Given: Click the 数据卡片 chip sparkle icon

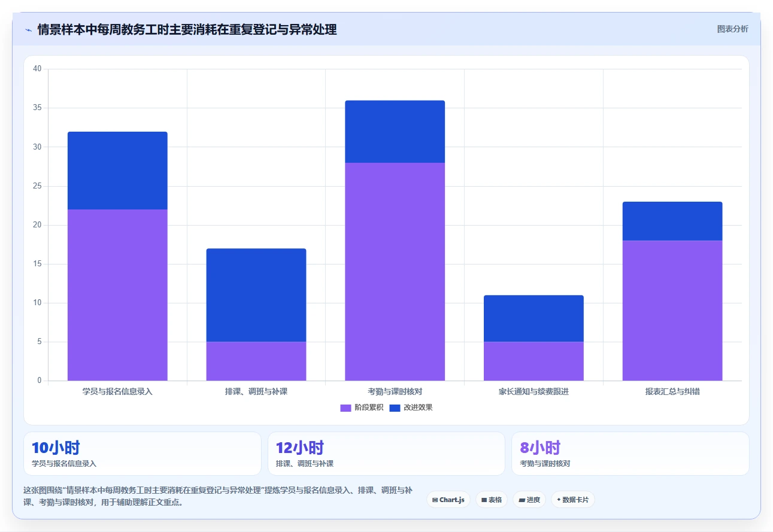Looking at the screenshot, I should click(x=559, y=500).
